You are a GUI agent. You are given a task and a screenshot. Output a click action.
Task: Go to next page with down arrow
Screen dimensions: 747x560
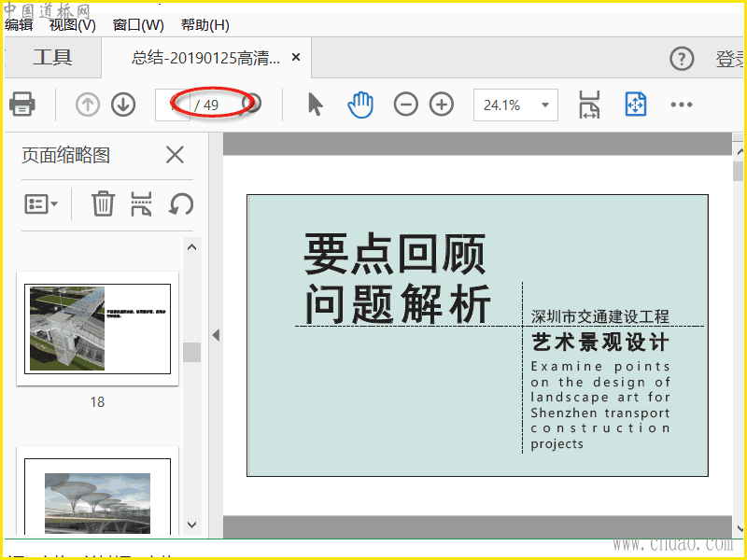[123, 105]
